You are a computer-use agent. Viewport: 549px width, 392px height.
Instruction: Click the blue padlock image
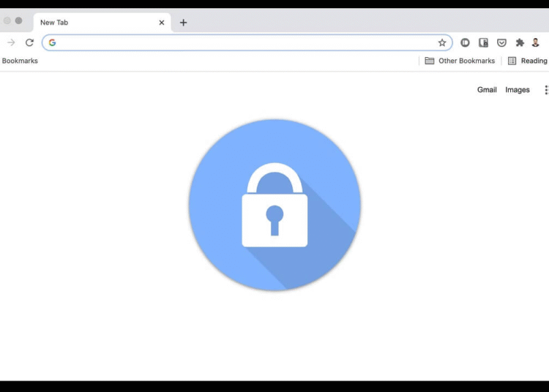click(x=274, y=205)
